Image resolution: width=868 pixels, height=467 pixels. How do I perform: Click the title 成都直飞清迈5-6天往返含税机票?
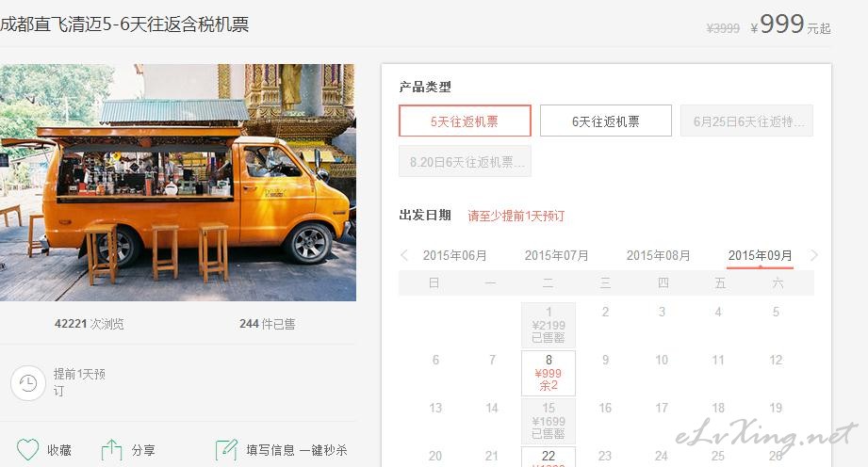click(124, 24)
